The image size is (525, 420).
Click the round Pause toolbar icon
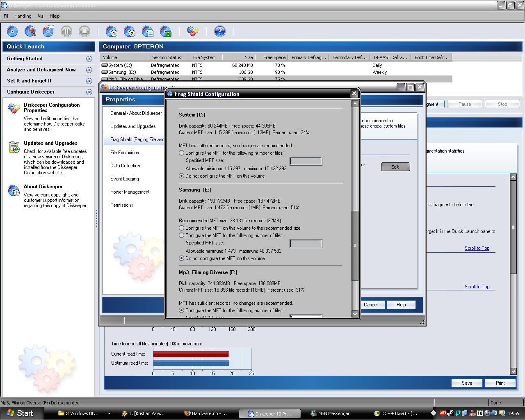click(x=66, y=31)
